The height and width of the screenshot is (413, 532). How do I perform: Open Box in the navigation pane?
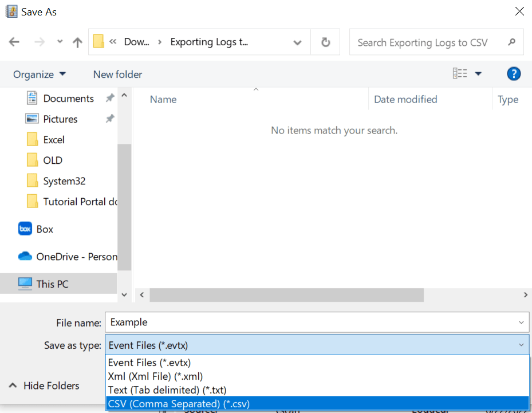pyautogui.click(x=45, y=229)
